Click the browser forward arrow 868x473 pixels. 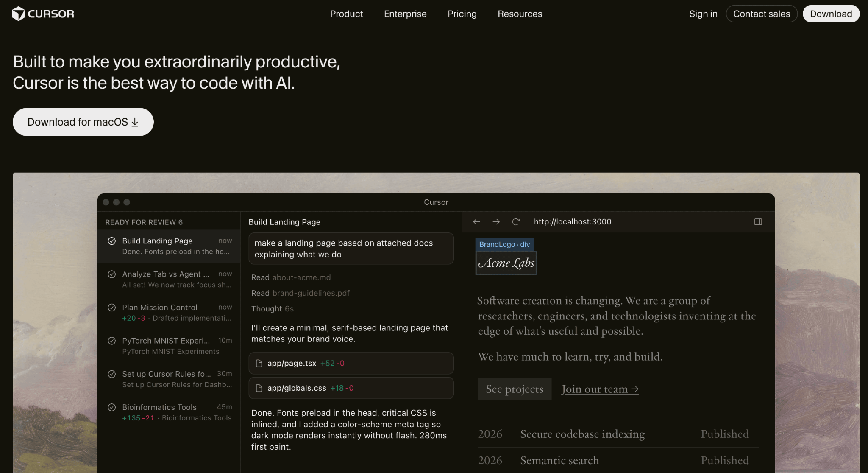pyautogui.click(x=496, y=221)
